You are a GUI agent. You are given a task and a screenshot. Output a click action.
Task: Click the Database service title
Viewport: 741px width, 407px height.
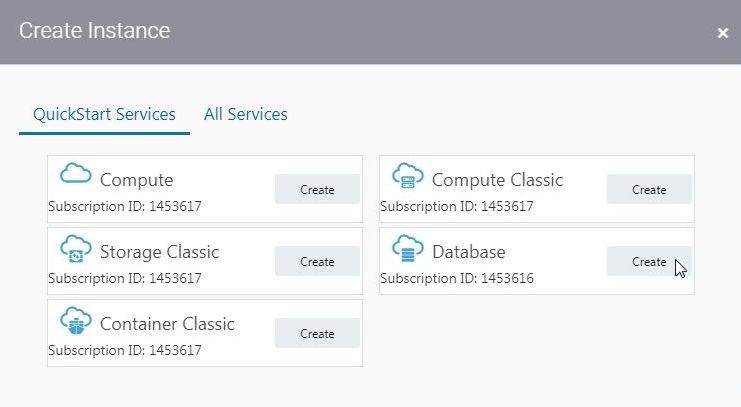(x=468, y=252)
